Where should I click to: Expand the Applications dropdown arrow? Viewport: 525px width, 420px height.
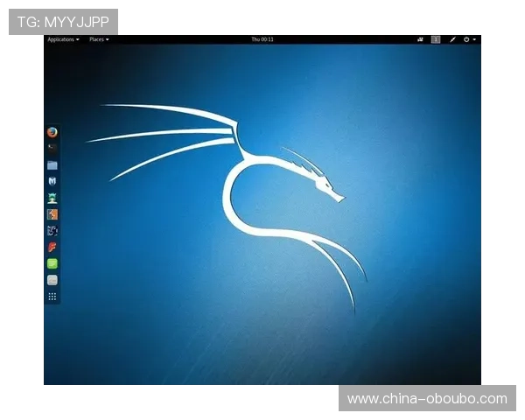coord(78,39)
